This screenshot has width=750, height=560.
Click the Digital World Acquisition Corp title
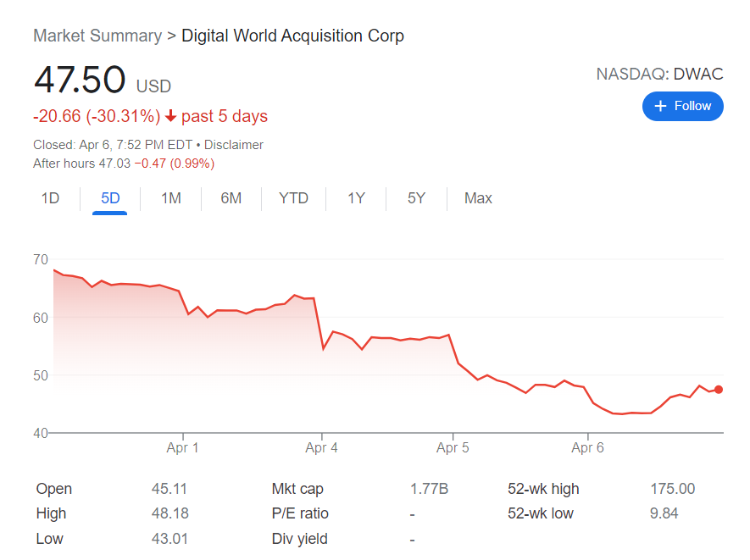point(293,36)
